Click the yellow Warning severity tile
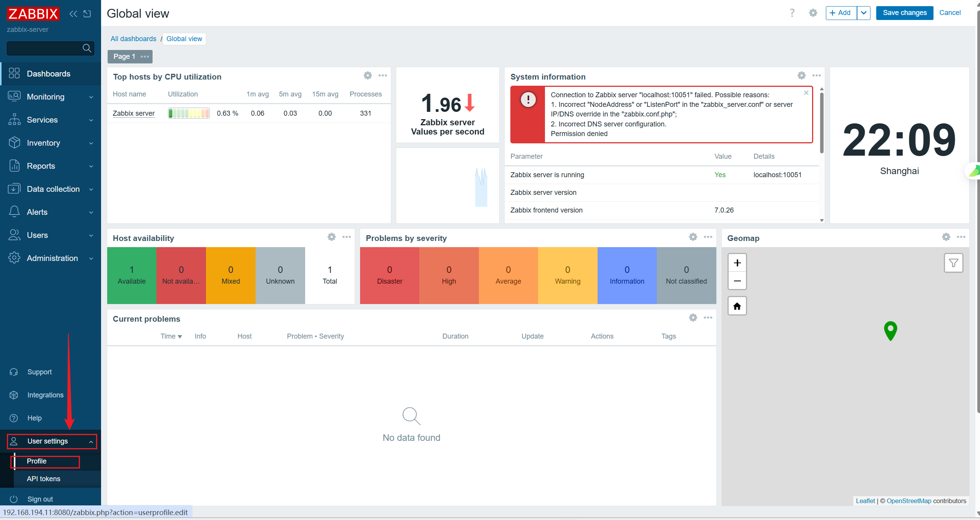This screenshot has height=520, width=980. click(568, 276)
